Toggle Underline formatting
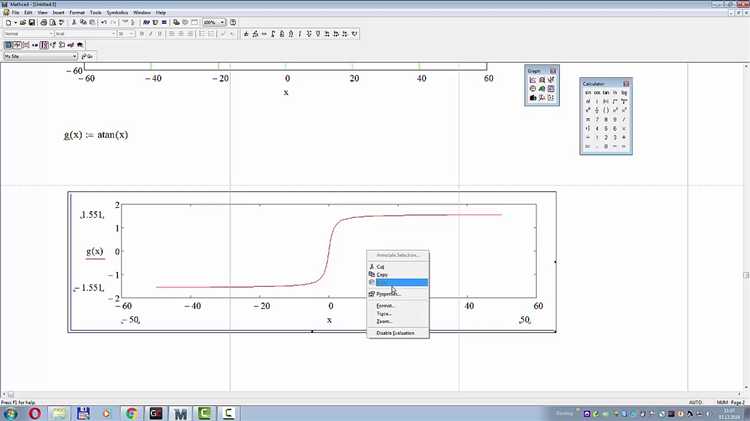 coord(160,34)
